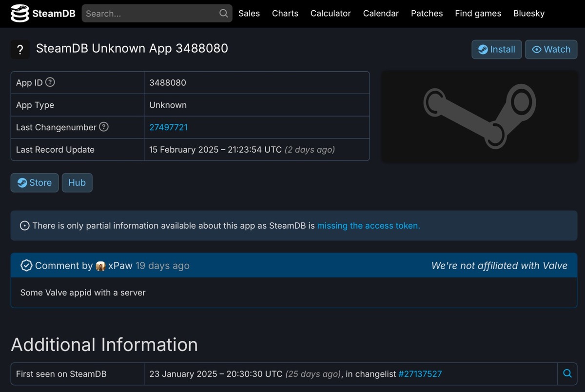
Task: Open xPaw's profile name
Action: 120,266
